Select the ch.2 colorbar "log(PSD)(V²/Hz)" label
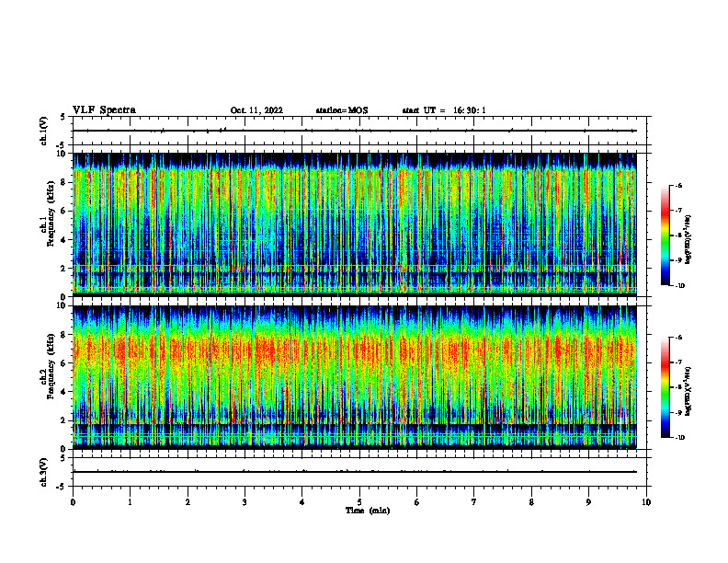728x563 pixels. [688, 391]
